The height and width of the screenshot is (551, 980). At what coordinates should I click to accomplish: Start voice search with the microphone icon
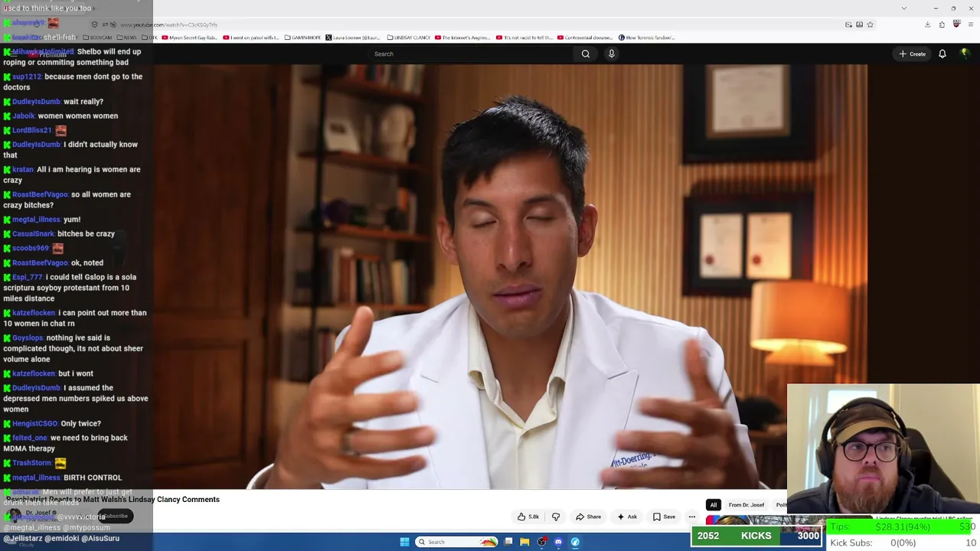coord(611,54)
